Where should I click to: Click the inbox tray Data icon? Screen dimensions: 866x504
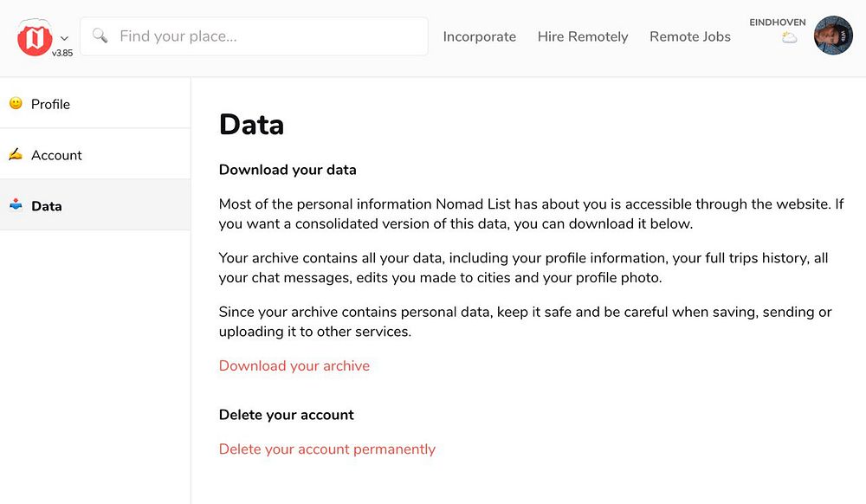click(x=16, y=205)
